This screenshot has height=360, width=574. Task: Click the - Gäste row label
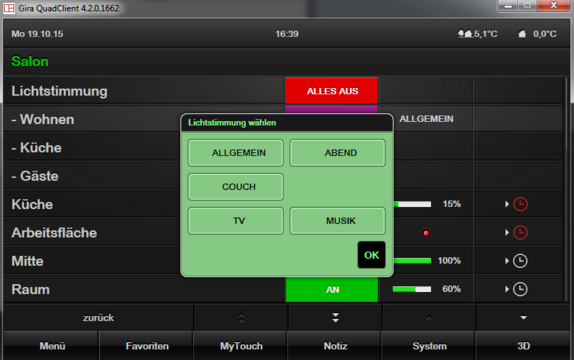[x=35, y=176]
